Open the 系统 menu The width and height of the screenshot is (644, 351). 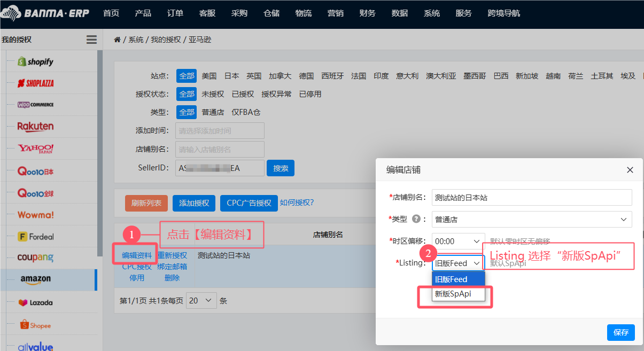432,13
